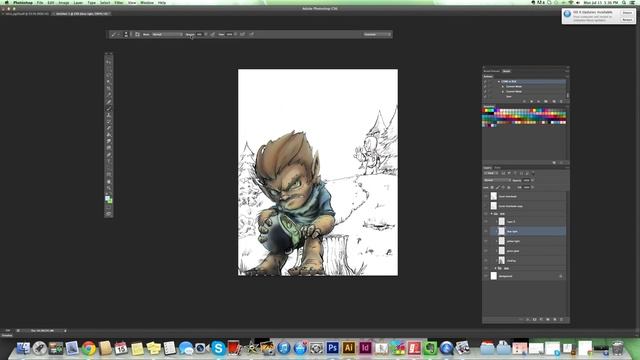This screenshot has height=360, width=640.
Task: Open the brush Mode dropdown in options bar
Action: [x=167, y=34]
